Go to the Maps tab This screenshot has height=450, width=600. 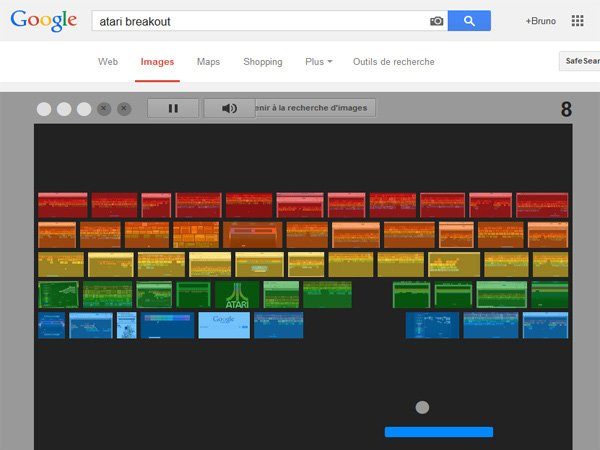coord(208,62)
